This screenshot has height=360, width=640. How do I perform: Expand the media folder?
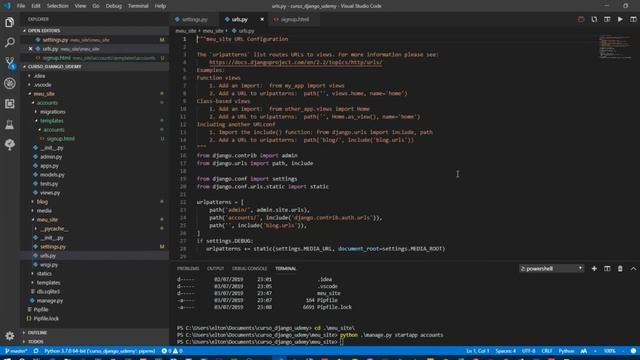point(44,211)
